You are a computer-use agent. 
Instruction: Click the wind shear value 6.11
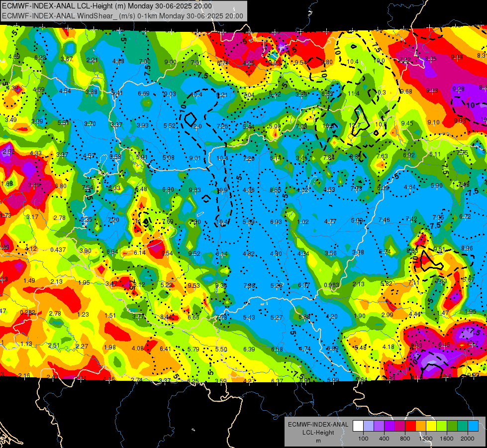tap(435, 154)
